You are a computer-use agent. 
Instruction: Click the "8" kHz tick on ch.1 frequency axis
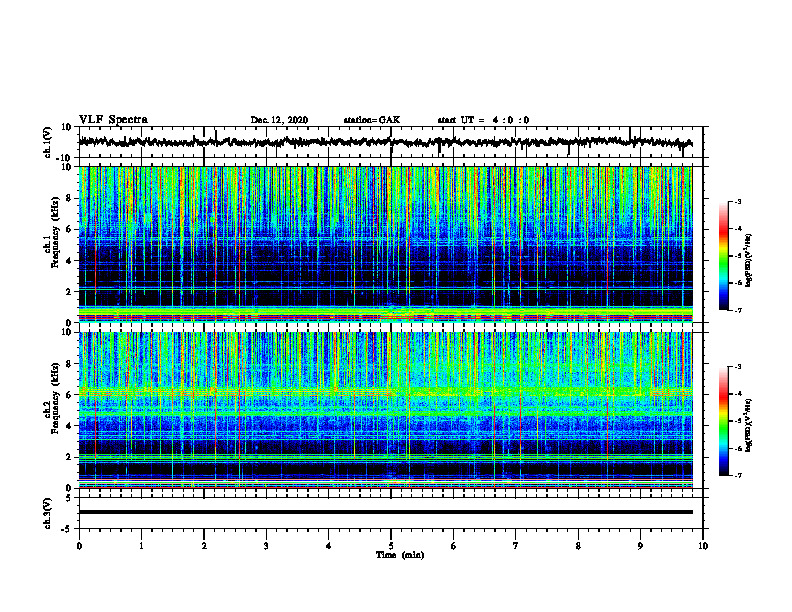(70, 198)
